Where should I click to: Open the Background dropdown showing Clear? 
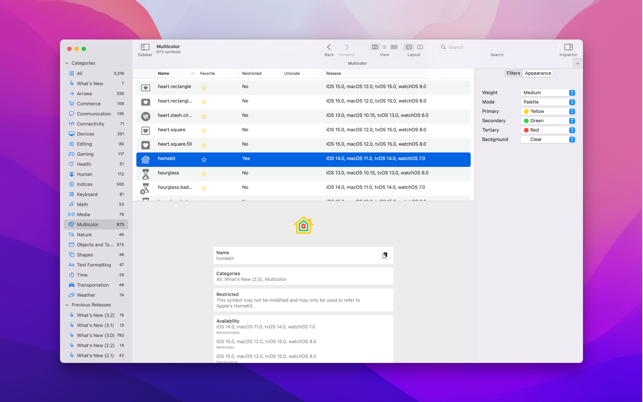548,139
